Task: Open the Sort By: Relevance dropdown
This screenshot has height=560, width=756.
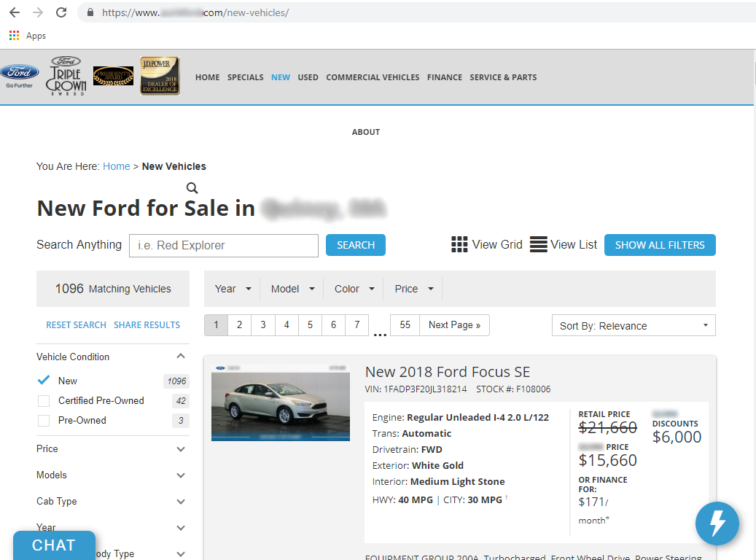Action: pos(633,326)
